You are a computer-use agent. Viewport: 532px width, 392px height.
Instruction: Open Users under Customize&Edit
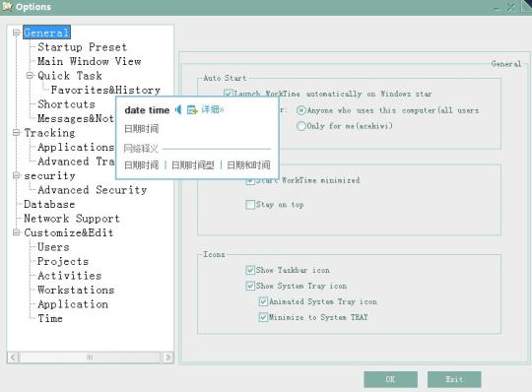[x=53, y=247]
